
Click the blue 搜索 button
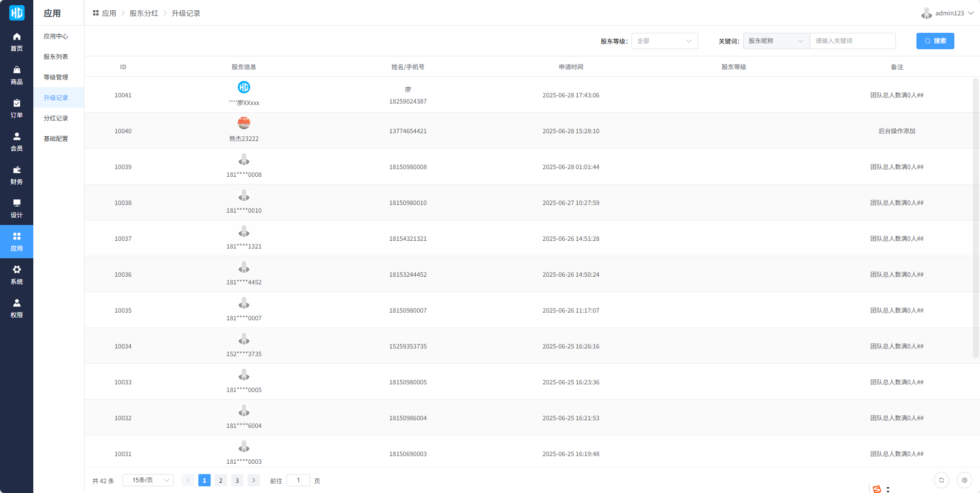click(x=935, y=41)
